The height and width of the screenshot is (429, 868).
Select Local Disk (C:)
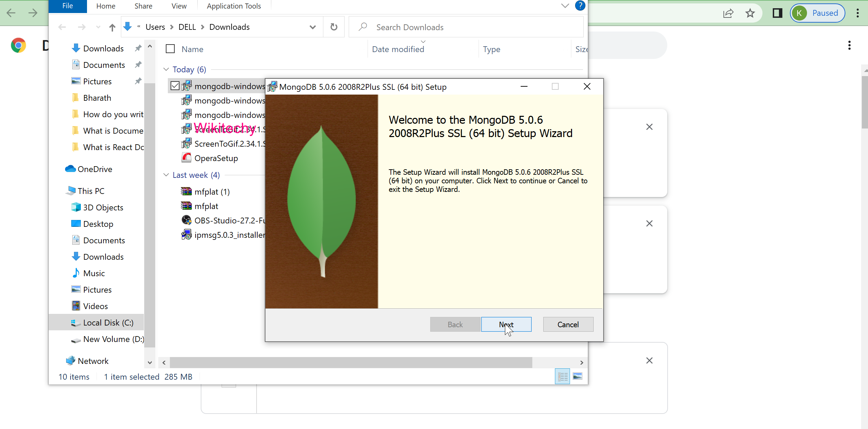(108, 322)
